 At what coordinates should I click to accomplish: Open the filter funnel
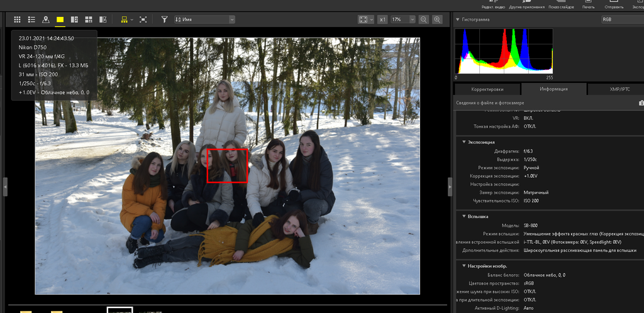click(164, 19)
